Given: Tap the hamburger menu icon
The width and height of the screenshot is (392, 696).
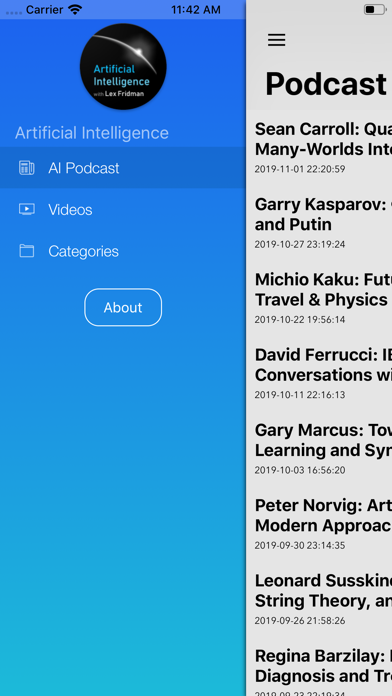Looking at the screenshot, I should (x=276, y=40).
